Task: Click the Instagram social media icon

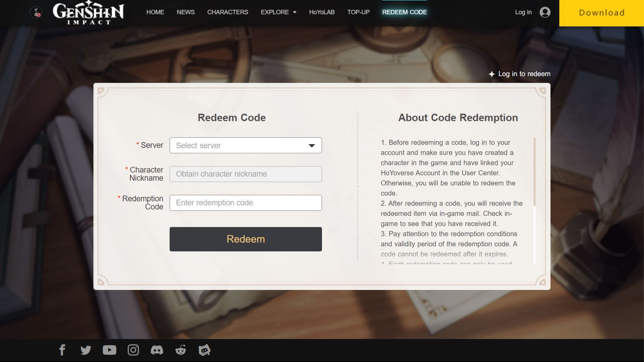Action: (133, 350)
